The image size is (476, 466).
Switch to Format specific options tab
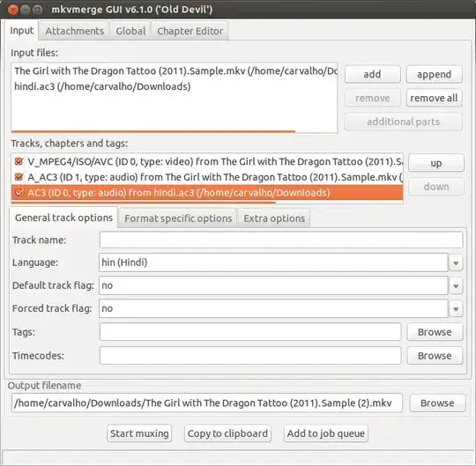[178, 218]
